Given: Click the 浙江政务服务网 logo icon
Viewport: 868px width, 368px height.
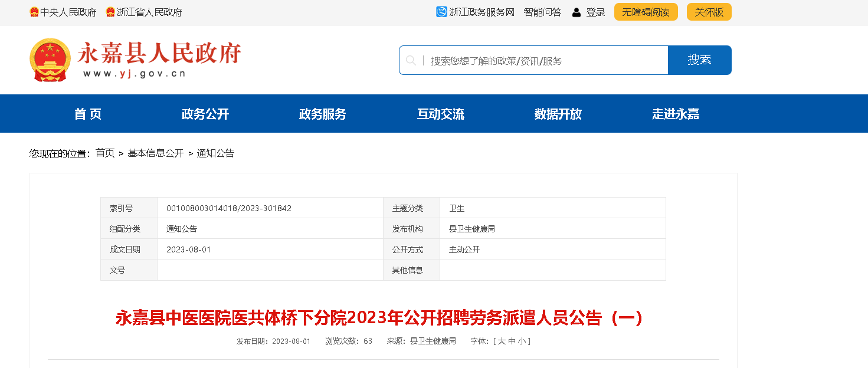Looking at the screenshot, I should tap(441, 12).
